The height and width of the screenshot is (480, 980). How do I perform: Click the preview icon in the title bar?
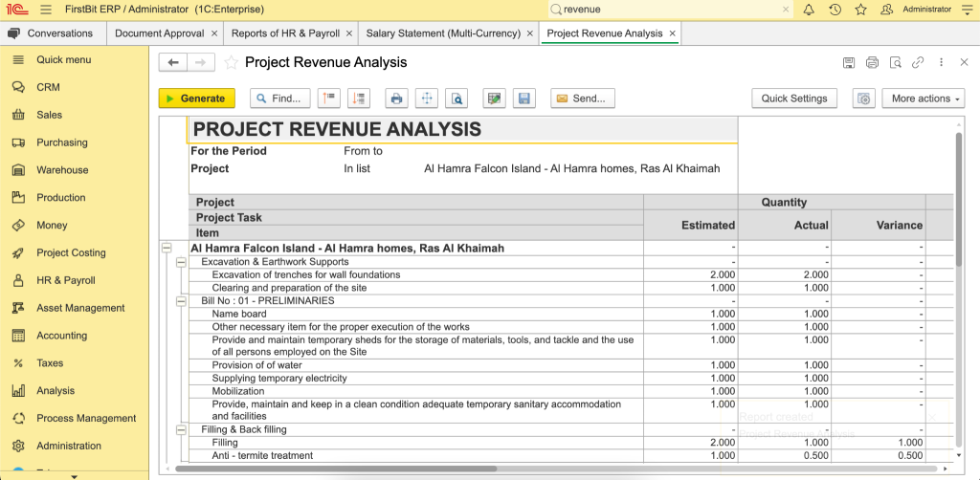896,62
